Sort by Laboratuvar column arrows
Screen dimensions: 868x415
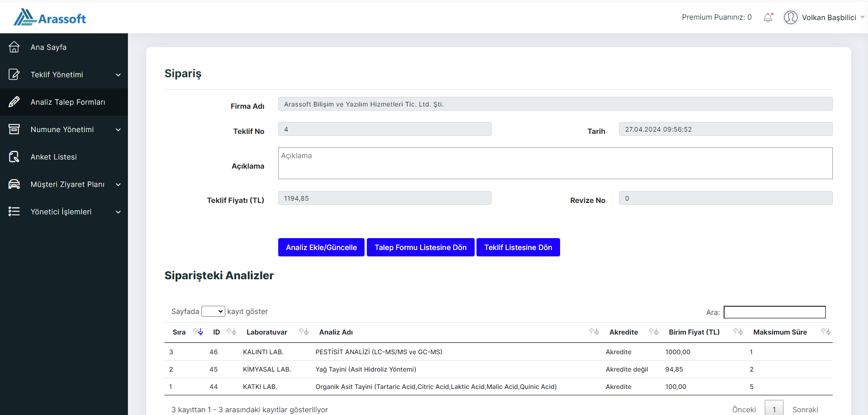click(x=304, y=332)
